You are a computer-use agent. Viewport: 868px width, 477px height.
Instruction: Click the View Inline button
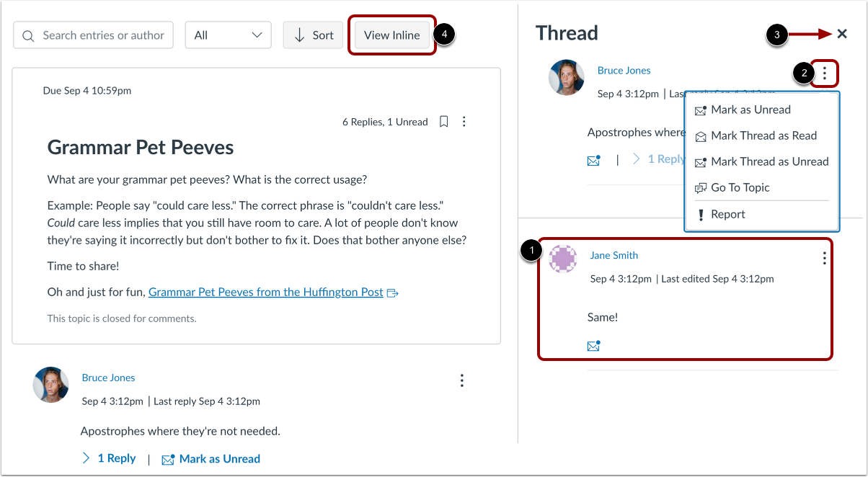click(391, 35)
